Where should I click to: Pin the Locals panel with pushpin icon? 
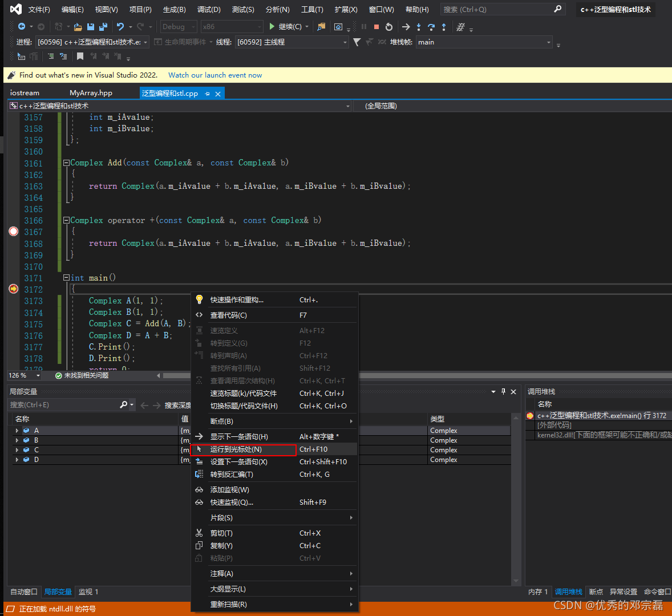pos(503,391)
